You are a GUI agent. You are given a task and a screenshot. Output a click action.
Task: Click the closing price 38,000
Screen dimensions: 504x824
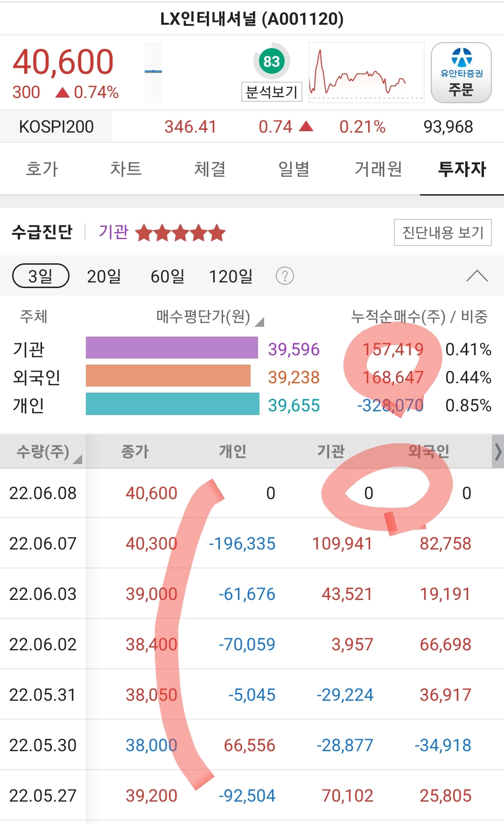[152, 745]
